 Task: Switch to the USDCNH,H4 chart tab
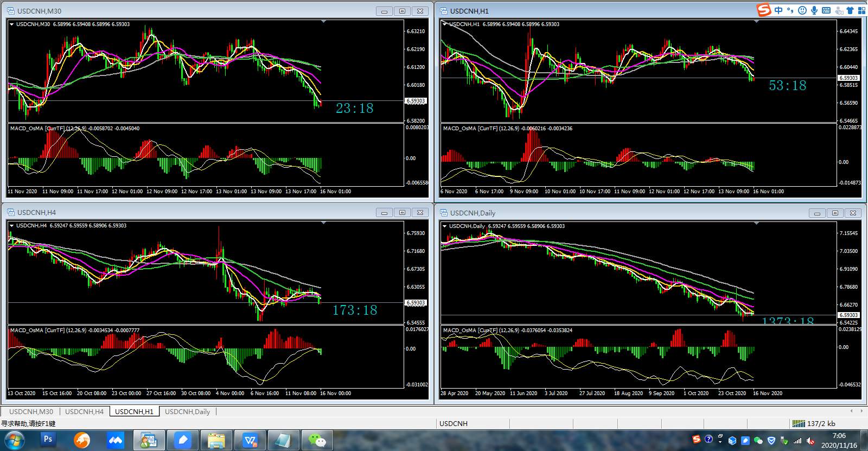[x=84, y=411]
